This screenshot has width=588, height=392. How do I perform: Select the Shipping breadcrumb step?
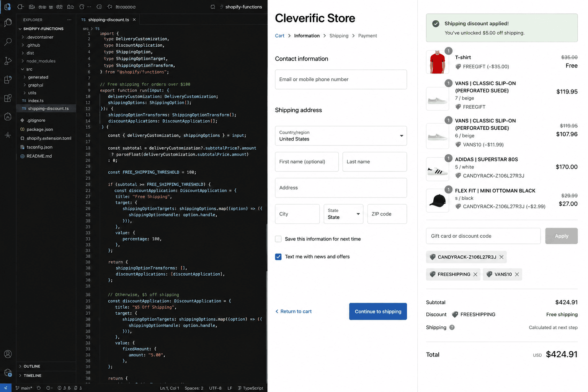[339, 36]
